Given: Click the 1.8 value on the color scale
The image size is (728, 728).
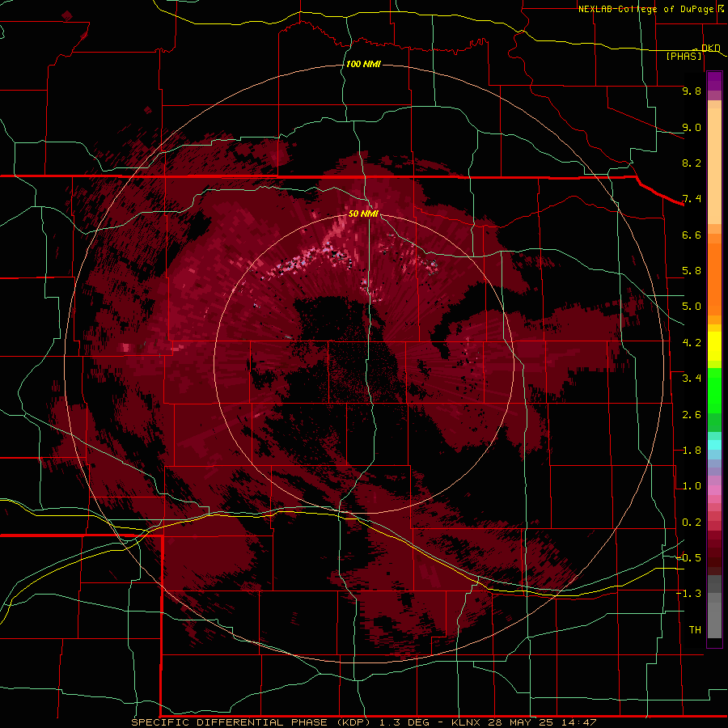Looking at the screenshot, I should (x=692, y=451).
